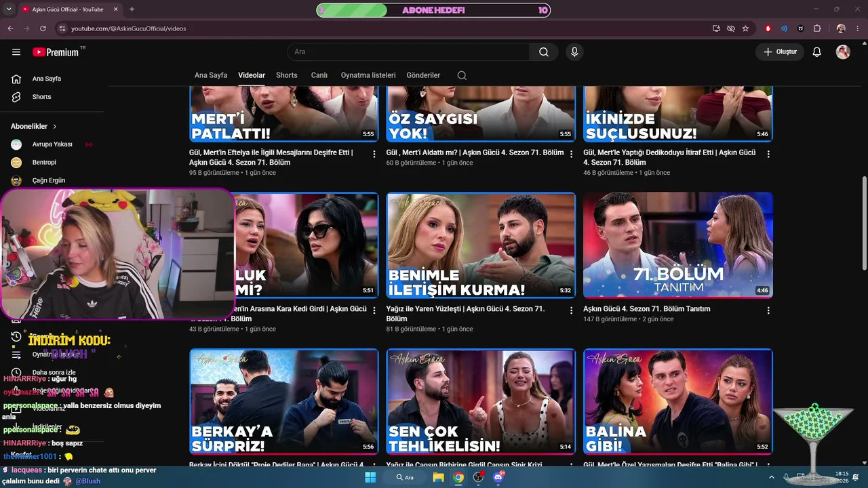Open the YouTube guide hamburger menu
The image size is (868, 488).
(x=16, y=52)
